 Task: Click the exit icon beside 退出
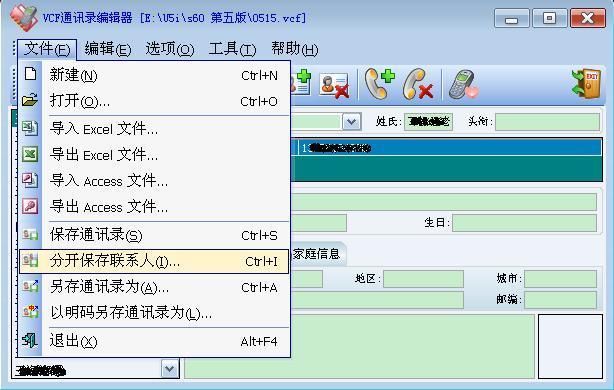coord(30,340)
